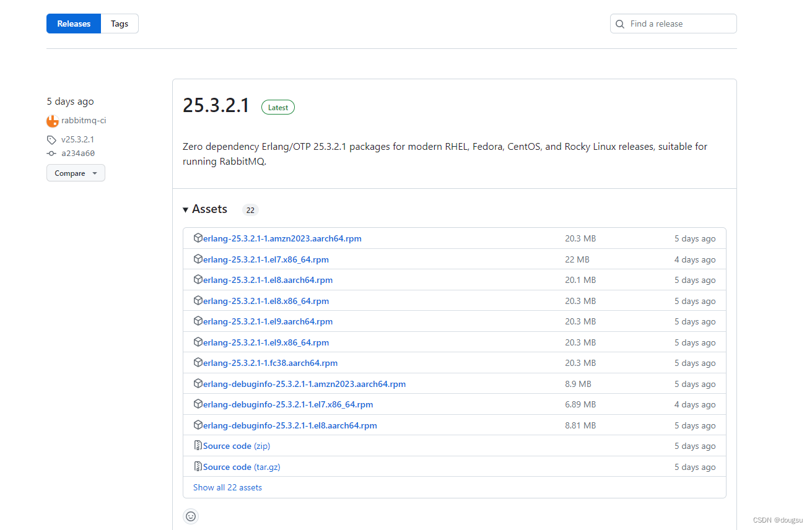Open the 25.3.2.1 release title
Viewport: 812px width, 530px height.
click(x=216, y=106)
